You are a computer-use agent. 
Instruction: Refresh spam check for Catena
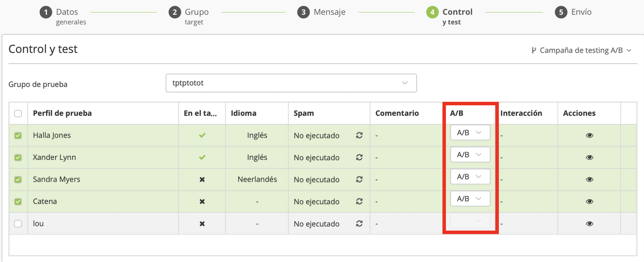[359, 201]
